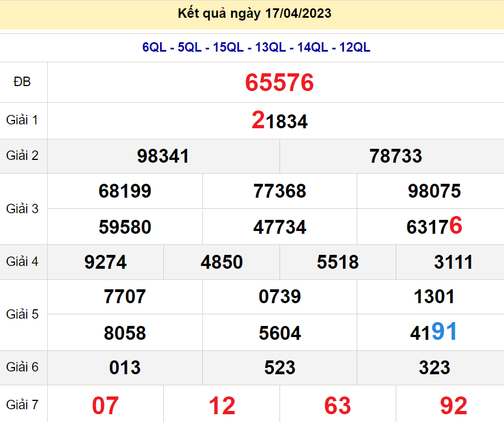Screen dimensions: 504x422
Task: Select Giải 5 number 4191
Action: (x=434, y=332)
